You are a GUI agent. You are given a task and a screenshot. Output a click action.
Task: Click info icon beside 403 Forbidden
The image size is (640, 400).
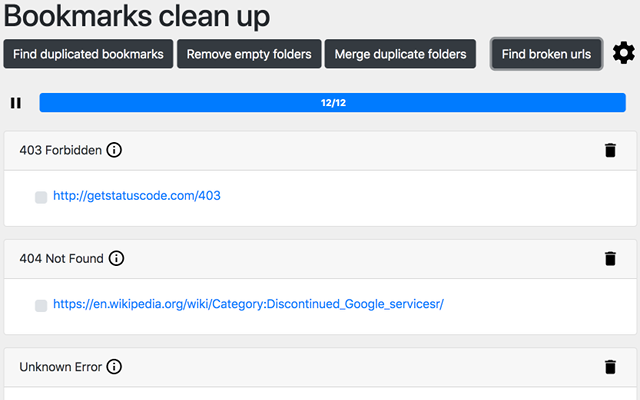[114, 150]
